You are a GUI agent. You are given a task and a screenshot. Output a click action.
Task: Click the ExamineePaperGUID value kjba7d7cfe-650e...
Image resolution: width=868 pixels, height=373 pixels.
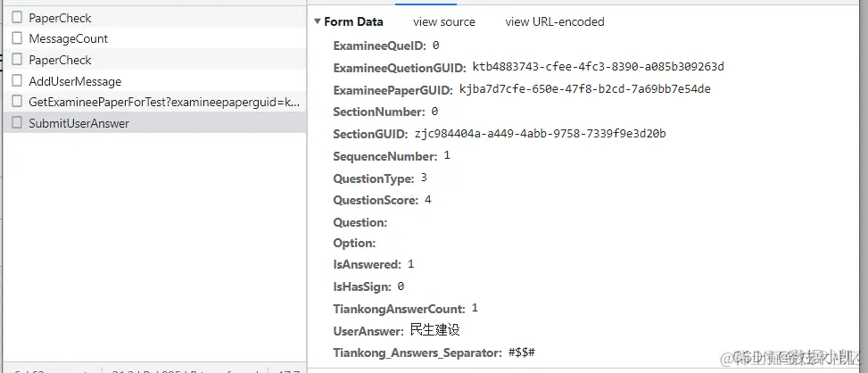coord(585,89)
